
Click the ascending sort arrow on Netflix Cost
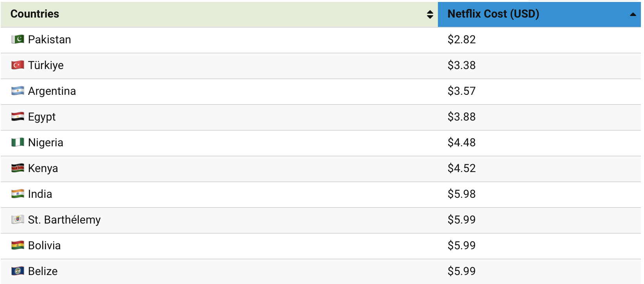(x=633, y=14)
